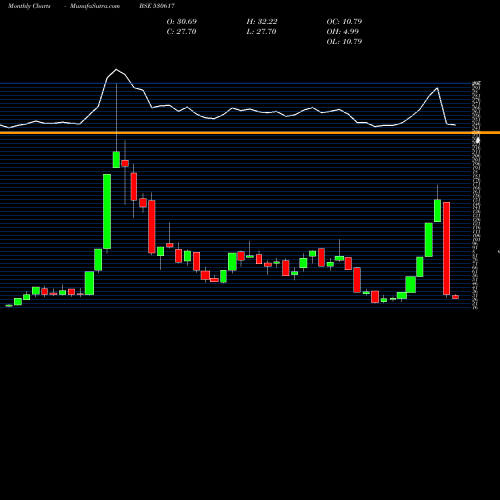Click the orange horizontal price level line
The height and width of the screenshot is (500, 500).
pos(250,133)
